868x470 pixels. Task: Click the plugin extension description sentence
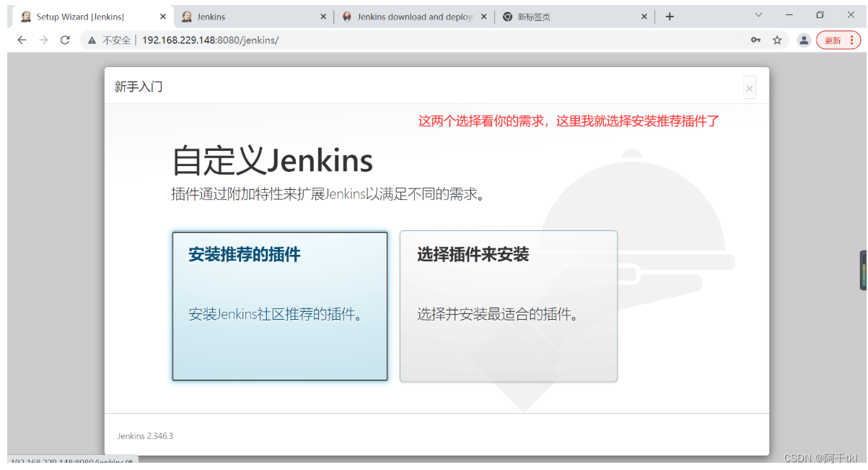[328, 193]
